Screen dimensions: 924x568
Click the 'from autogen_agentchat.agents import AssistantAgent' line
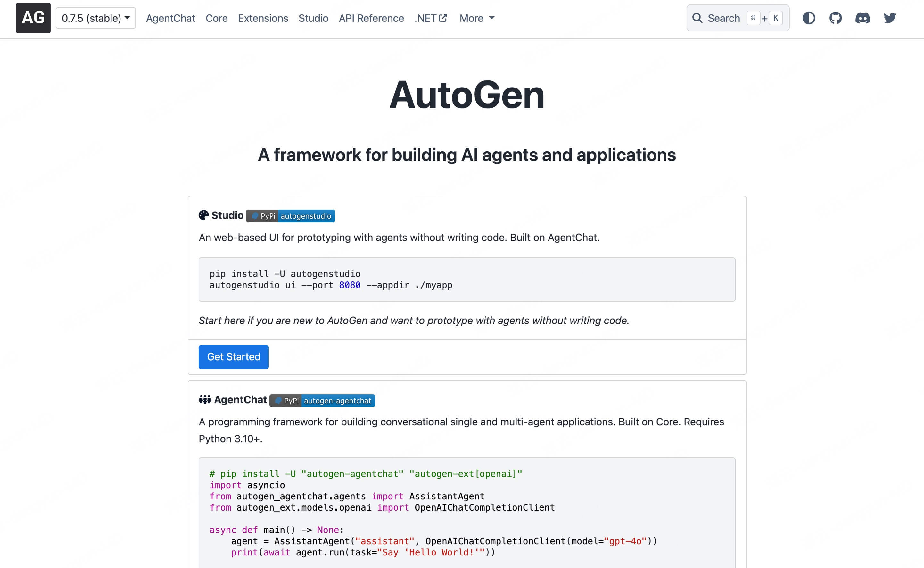point(347,496)
